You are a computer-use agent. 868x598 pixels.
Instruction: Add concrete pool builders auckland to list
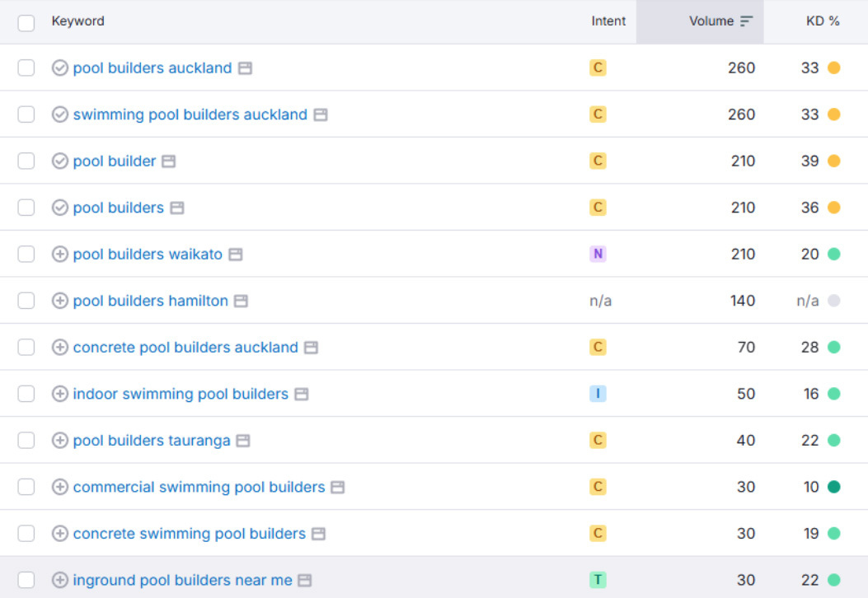point(59,348)
